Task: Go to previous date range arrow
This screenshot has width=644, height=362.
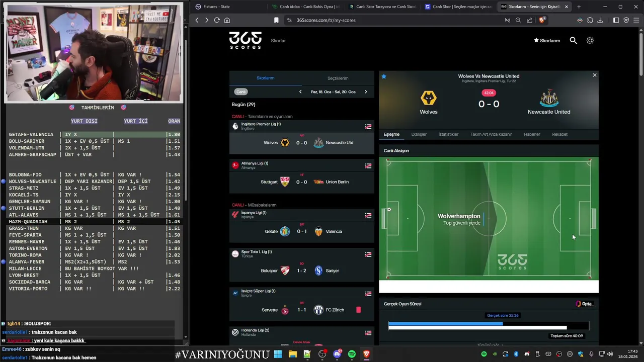Action: (x=300, y=92)
